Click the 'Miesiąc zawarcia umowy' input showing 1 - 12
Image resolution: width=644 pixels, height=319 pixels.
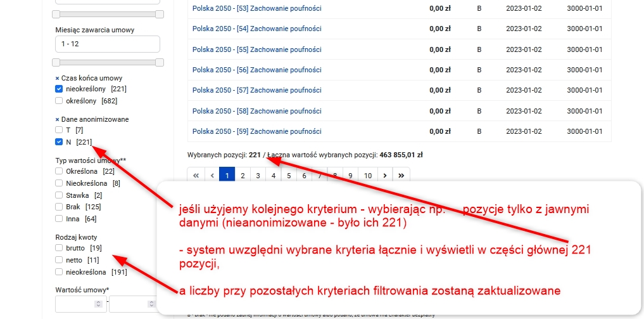coord(107,44)
